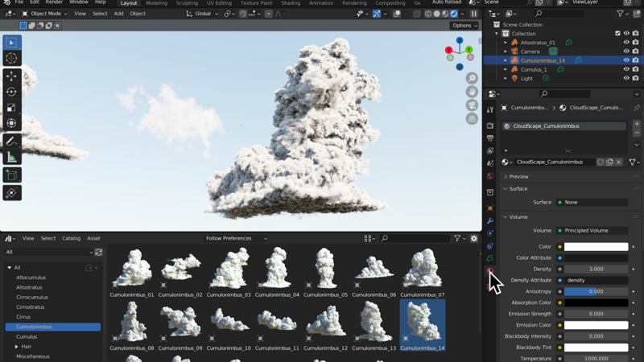The image size is (644, 362).
Task: Open the All asset library dropdown
Action: (48, 253)
